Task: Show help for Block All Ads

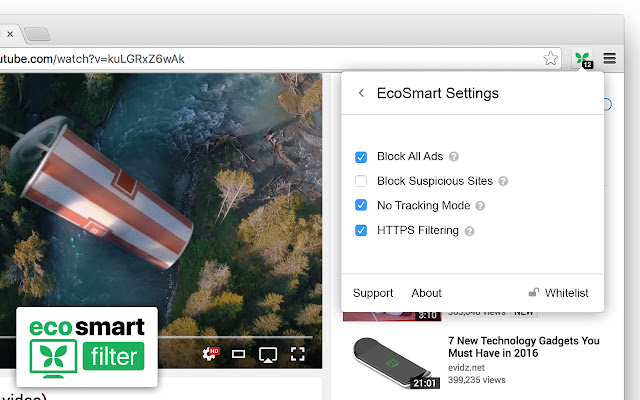Action: point(454,157)
